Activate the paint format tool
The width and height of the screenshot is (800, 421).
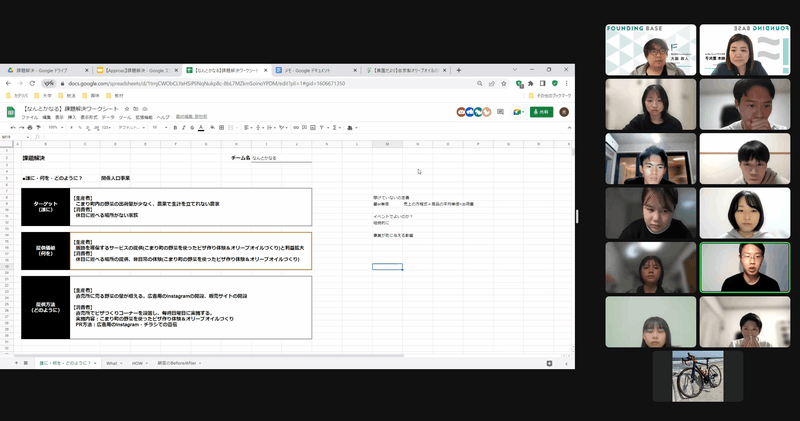pyautogui.click(x=38, y=128)
